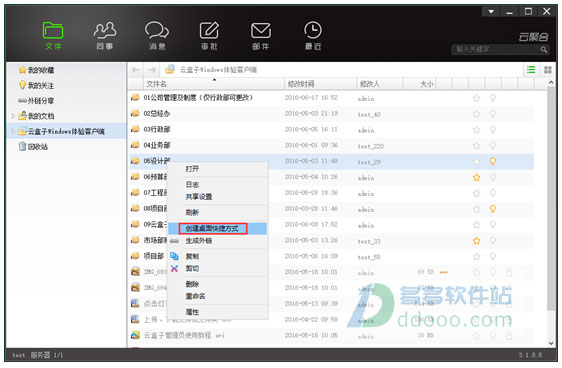
Task: Choose 刷新 from context menu
Action: tap(218, 212)
